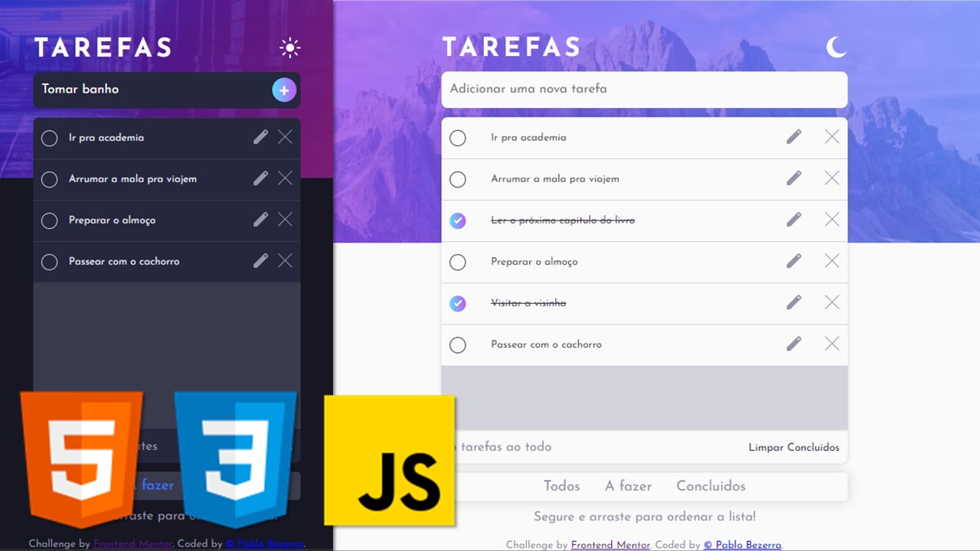Delete 'Preparar o almoço' in dark panel
Screen dimensions: 980x551
(x=285, y=220)
